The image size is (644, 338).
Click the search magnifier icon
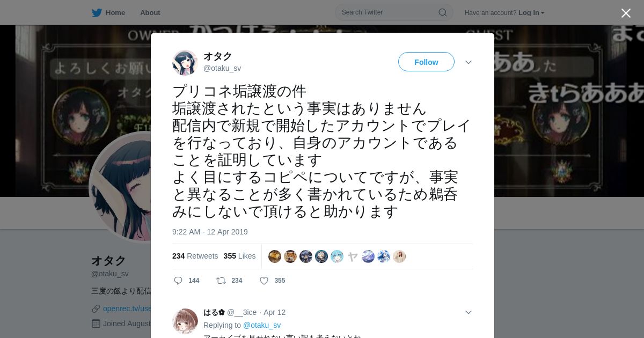coord(443,12)
